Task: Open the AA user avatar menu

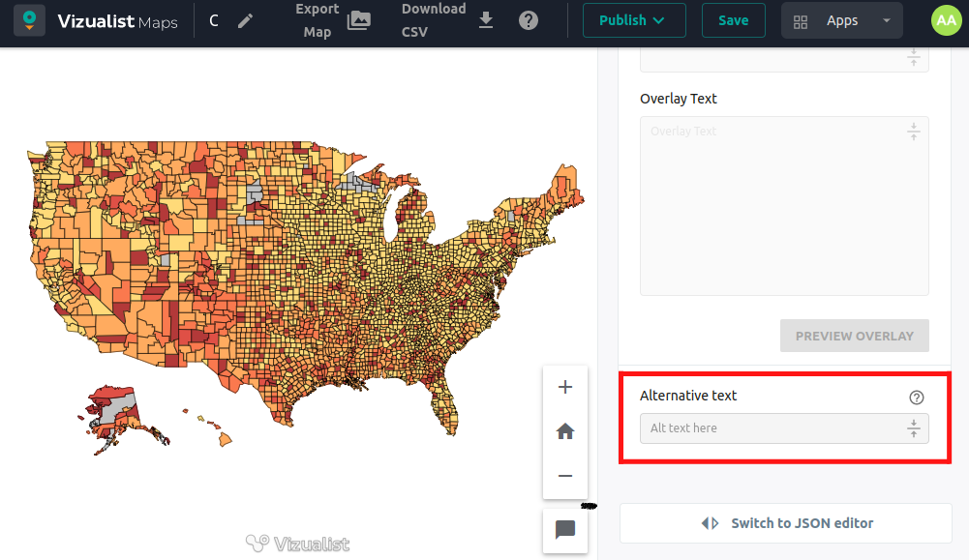Action: point(946,20)
